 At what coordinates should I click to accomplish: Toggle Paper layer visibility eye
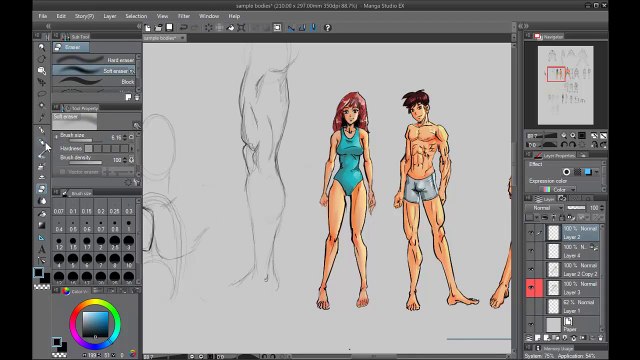[x=531, y=324]
